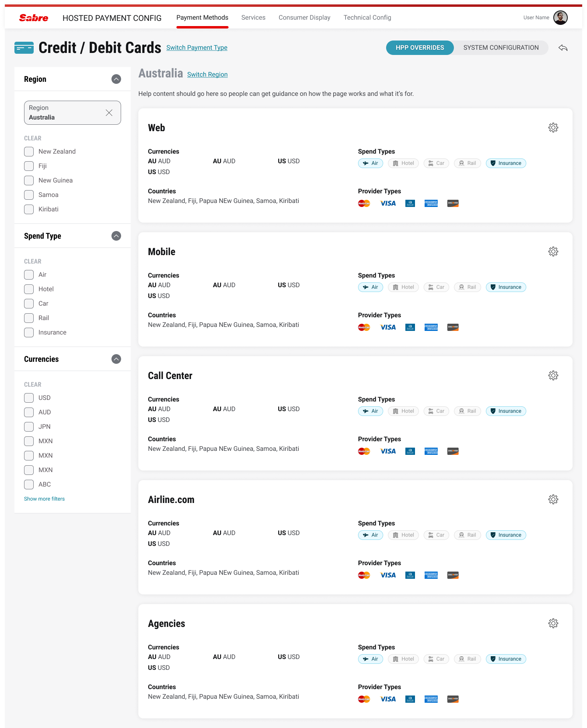
Task: Open settings gear for the Web card
Action: click(x=553, y=128)
